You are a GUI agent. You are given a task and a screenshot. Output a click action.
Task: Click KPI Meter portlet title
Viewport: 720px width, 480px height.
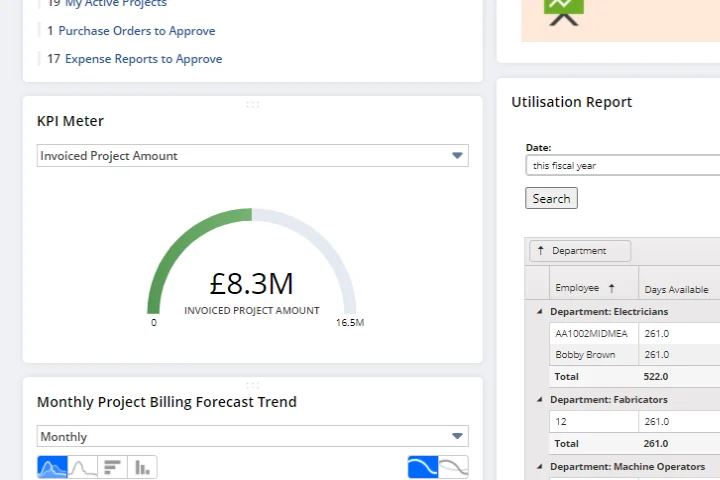[x=70, y=121]
